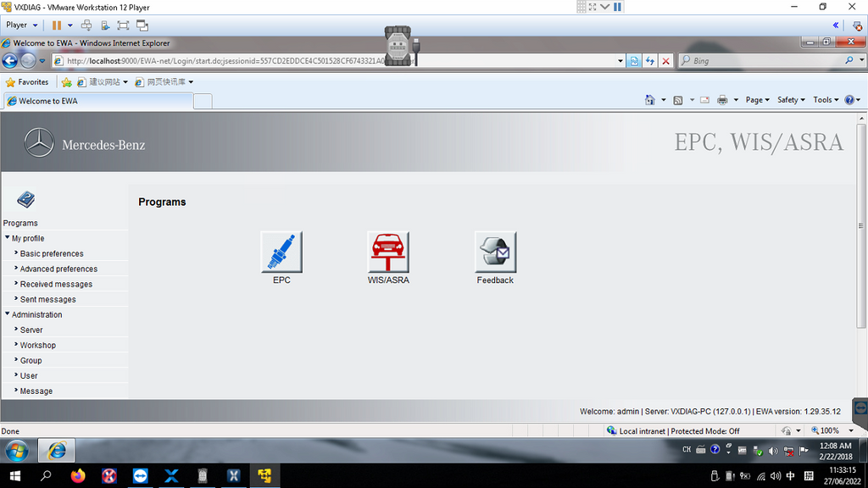Select the Welcome to EWA tab
Viewport: 868px width, 488px height.
click(x=97, y=101)
